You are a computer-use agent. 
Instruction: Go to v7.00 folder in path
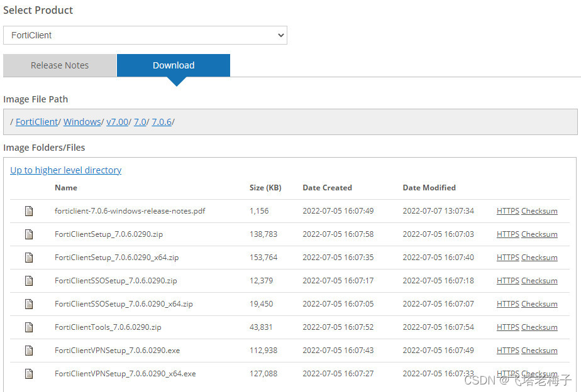click(117, 122)
